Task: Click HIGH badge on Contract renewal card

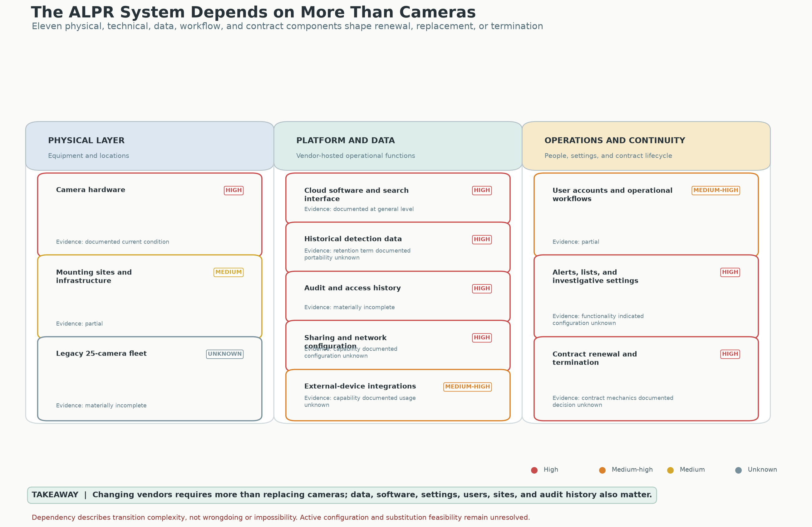Action: click(730, 354)
